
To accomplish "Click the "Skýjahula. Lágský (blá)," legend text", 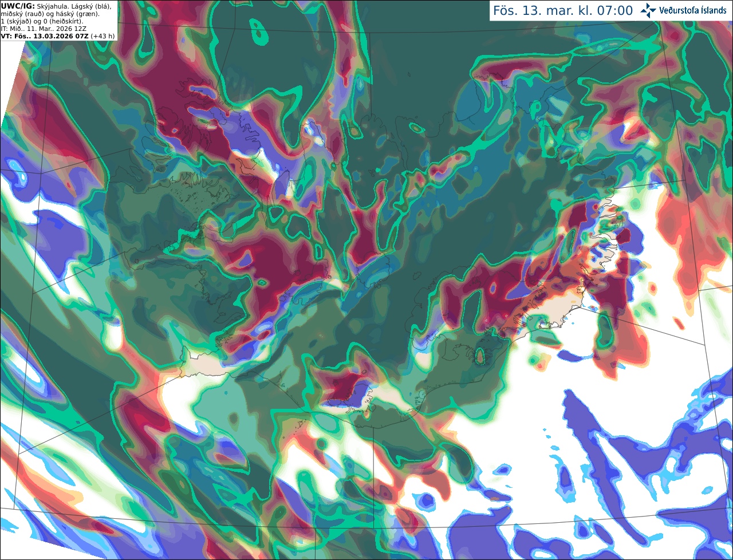I will coord(74,6).
